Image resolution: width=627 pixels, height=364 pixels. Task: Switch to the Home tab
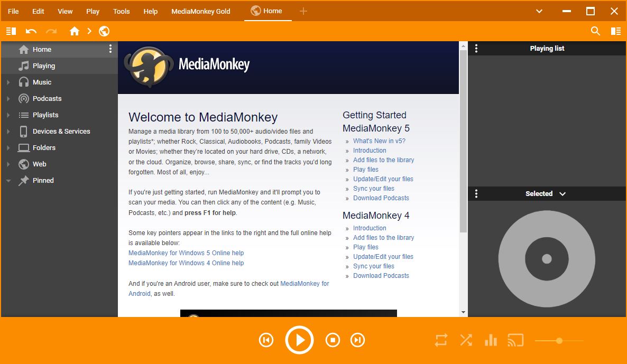pyautogui.click(x=268, y=11)
